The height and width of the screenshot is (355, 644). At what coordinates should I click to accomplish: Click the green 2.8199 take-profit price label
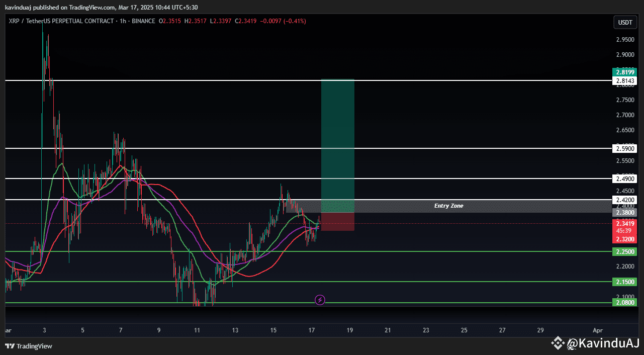[624, 72]
